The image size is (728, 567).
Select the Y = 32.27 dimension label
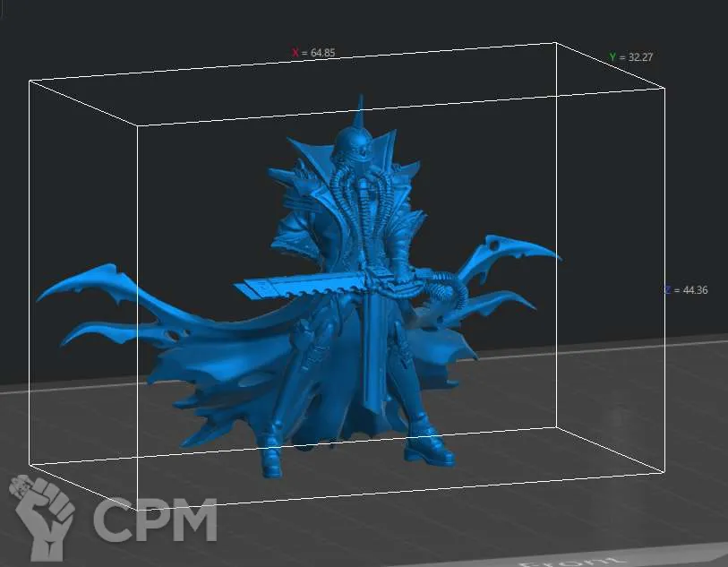pos(631,57)
